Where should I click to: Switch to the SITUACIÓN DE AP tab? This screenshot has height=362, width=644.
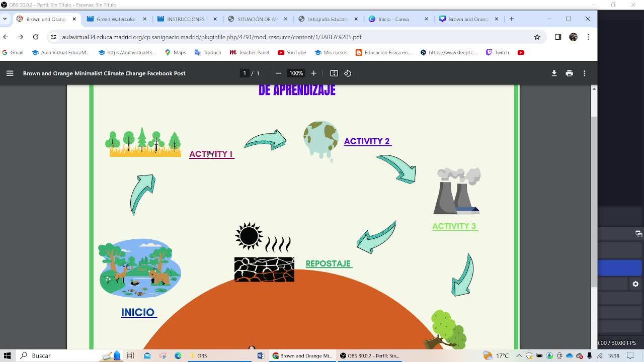[258, 19]
